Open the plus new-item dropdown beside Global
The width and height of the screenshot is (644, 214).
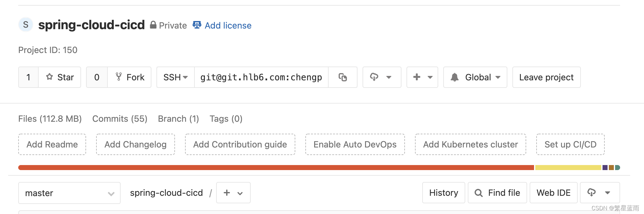point(422,77)
